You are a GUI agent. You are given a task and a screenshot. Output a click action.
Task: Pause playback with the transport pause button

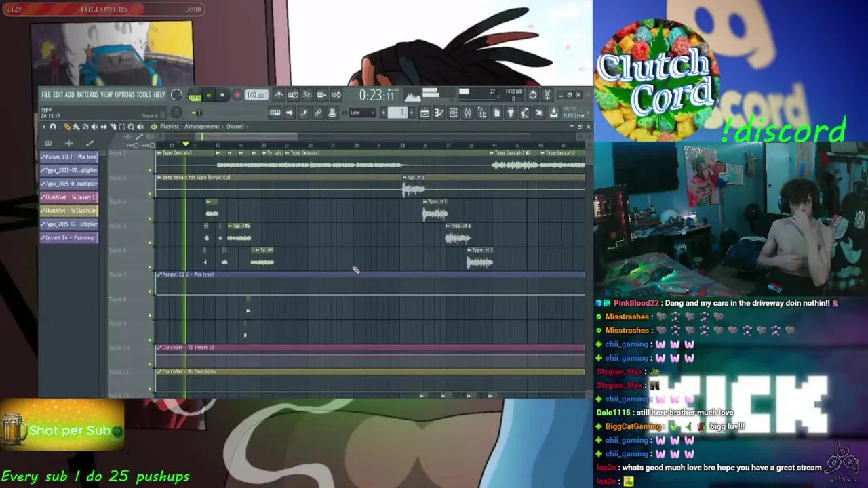point(209,96)
